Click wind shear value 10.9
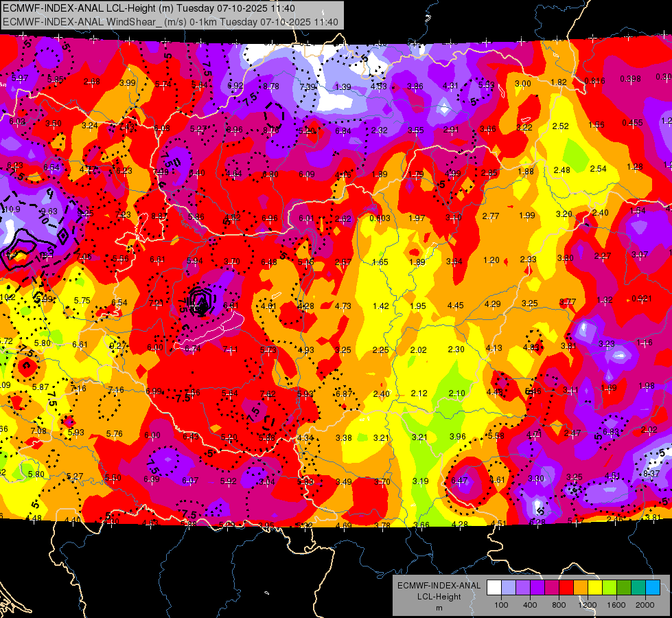The width and height of the screenshot is (672, 618). coord(12,209)
